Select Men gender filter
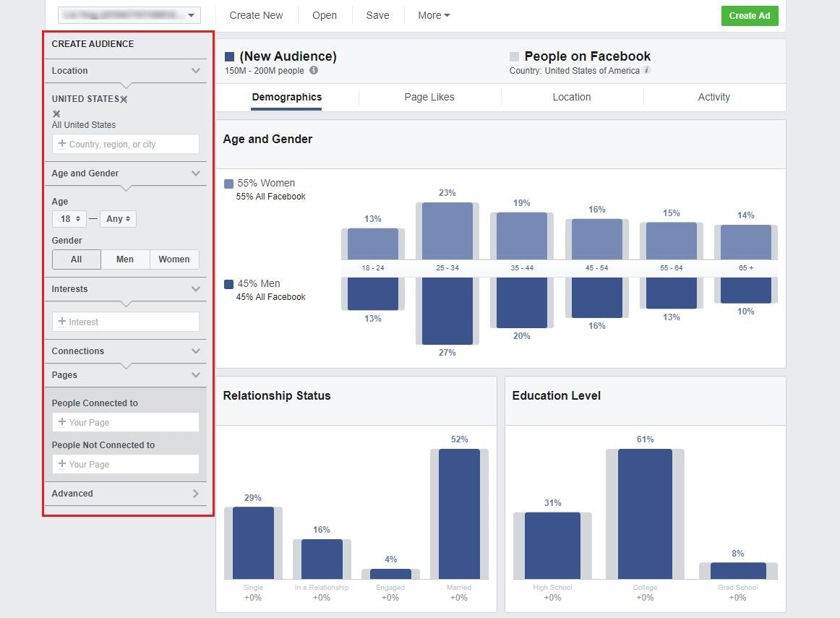840x618 pixels. (x=125, y=259)
